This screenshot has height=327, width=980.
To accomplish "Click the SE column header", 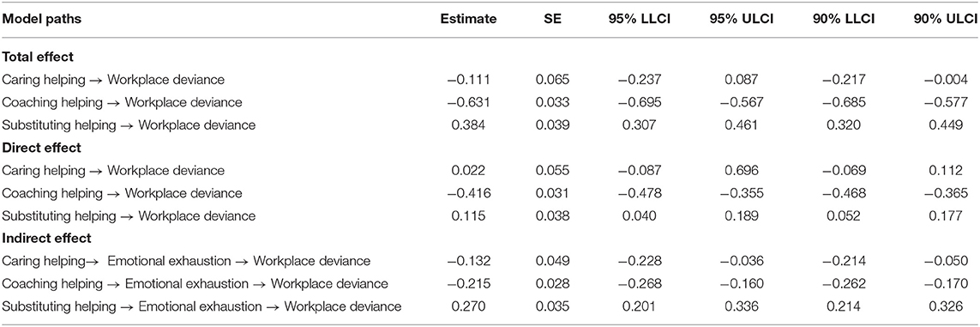I will click(x=553, y=20).
